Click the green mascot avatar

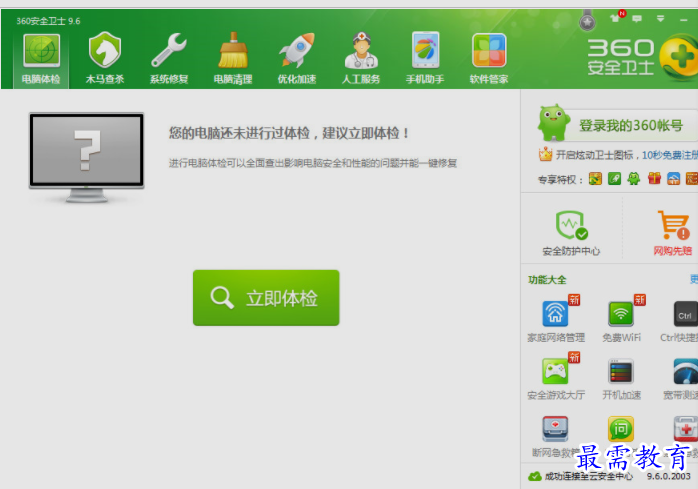pos(552,122)
